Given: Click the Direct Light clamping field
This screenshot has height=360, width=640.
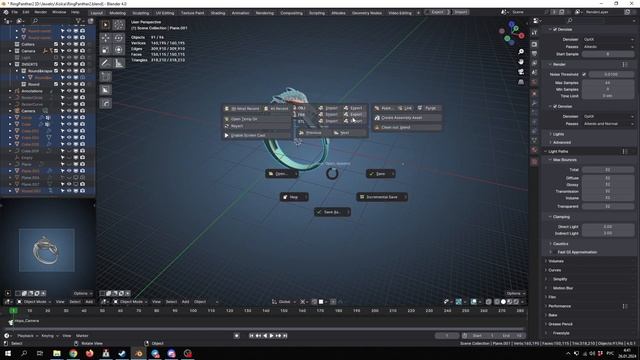Looking at the screenshot, I should pyautogui.click(x=608, y=227).
